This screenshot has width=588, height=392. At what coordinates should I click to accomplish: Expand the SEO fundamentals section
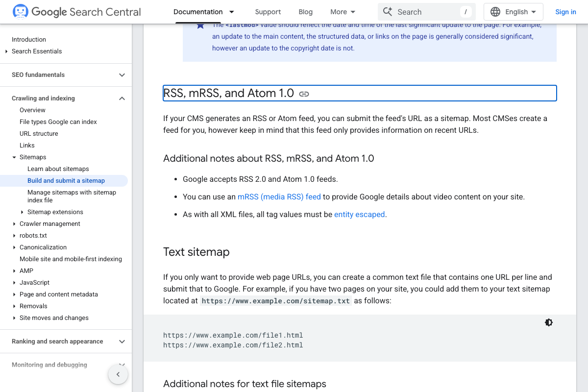pos(122,75)
